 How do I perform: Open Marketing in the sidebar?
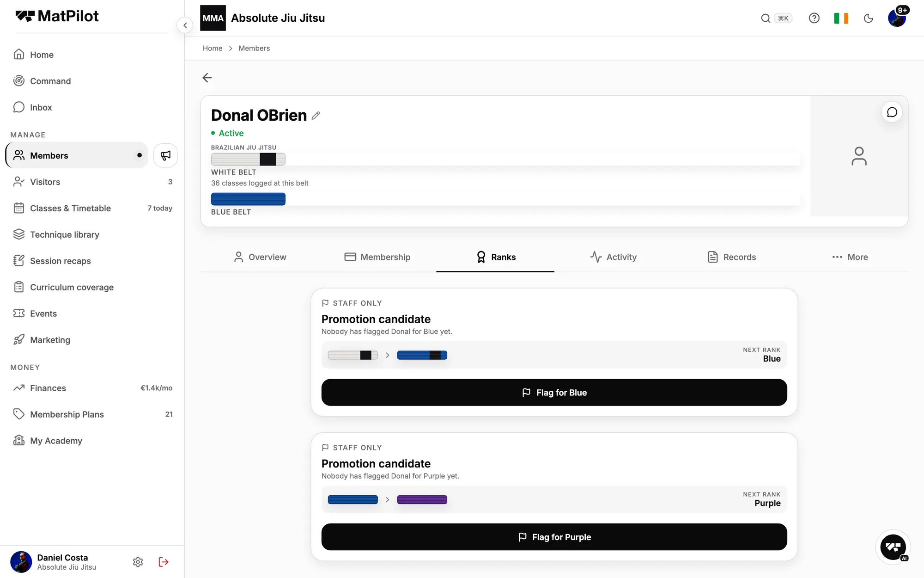[x=92, y=340]
